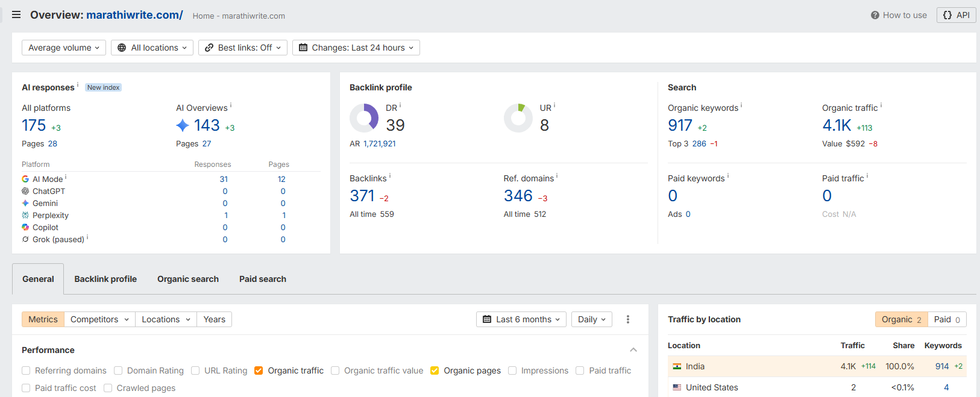Click info icon next to Organic keywords

(741, 105)
